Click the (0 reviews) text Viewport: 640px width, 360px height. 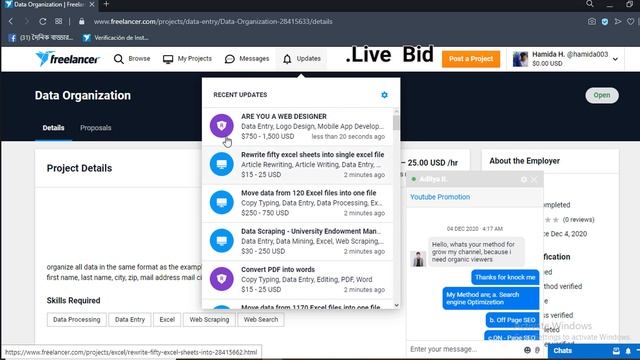coord(578,220)
